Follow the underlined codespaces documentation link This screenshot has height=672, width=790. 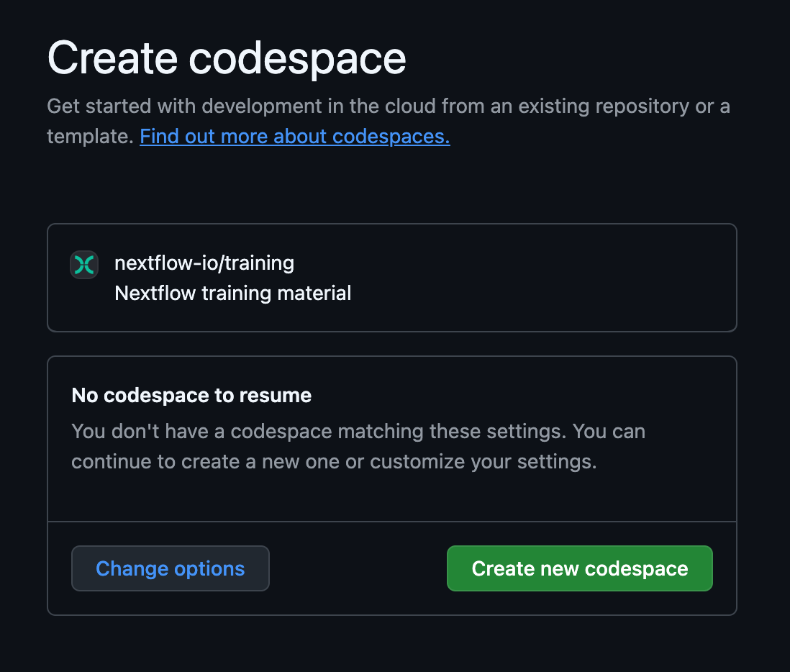point(294,136)
